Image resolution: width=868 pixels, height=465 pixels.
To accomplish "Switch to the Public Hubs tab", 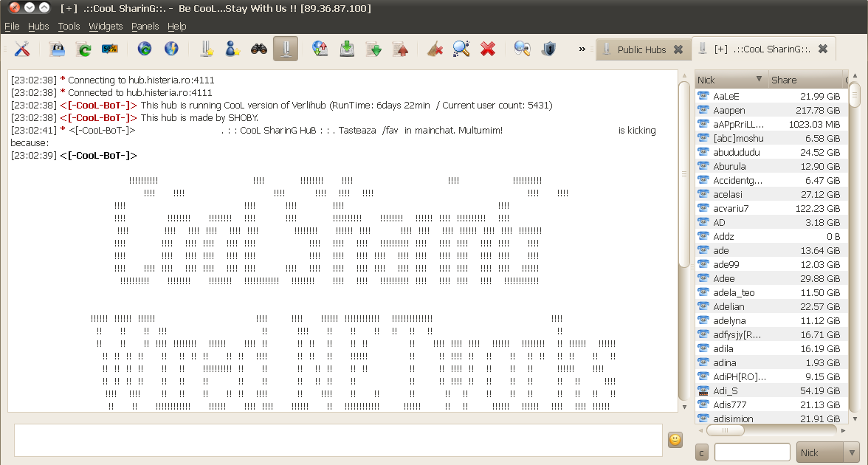I will click(641, 49).
